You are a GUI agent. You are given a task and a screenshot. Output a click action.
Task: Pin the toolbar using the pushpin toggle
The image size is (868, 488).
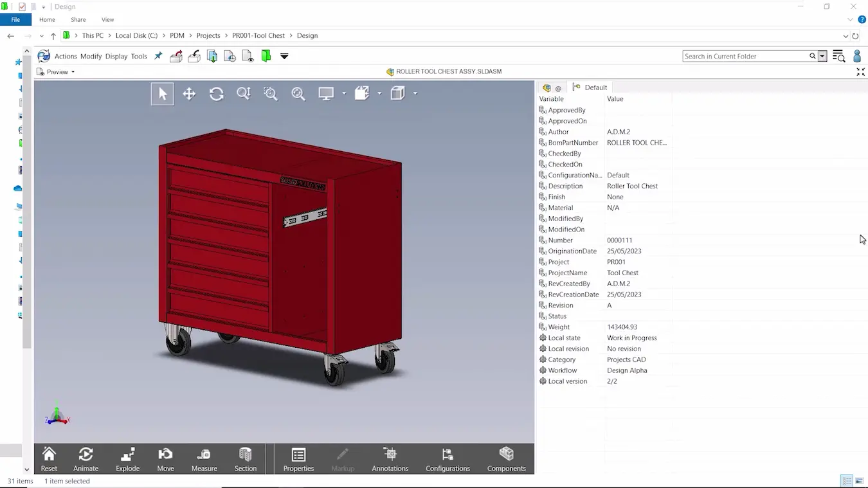[158, 56]
